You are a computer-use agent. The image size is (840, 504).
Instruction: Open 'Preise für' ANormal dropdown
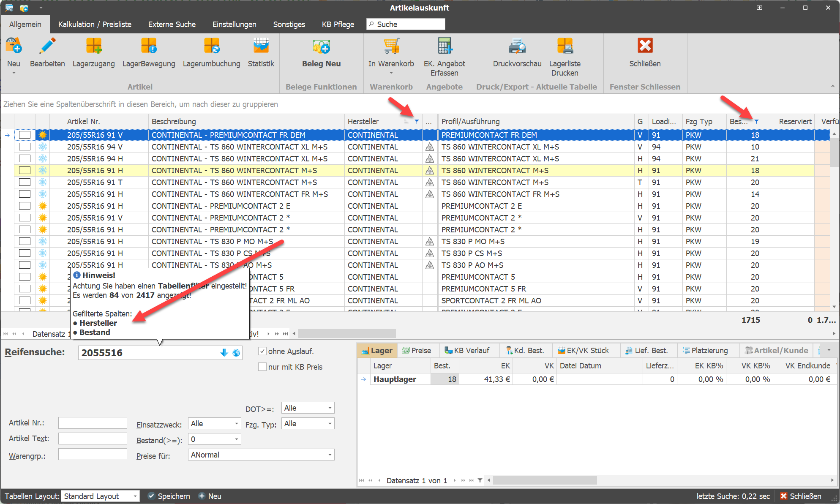pos(330,455)
